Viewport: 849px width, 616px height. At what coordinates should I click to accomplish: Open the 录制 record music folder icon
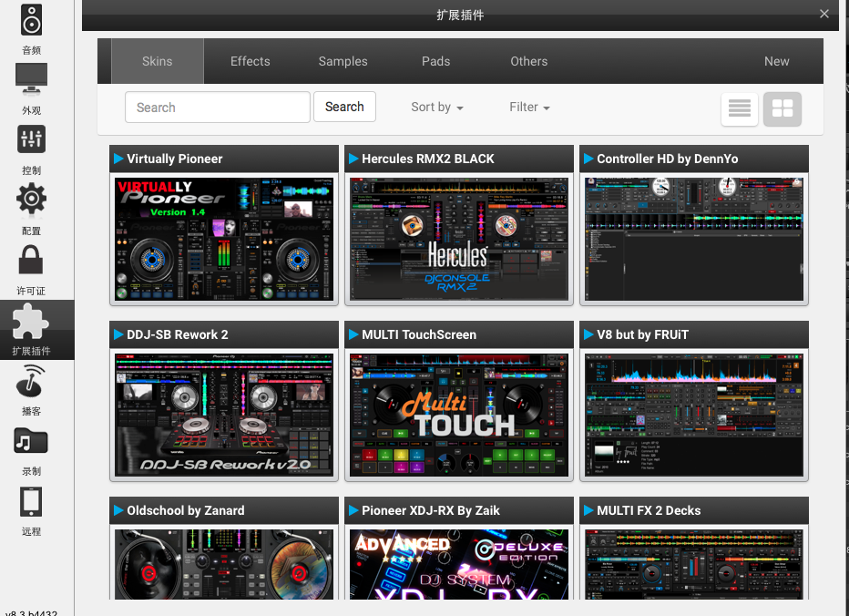pos(31,440)
